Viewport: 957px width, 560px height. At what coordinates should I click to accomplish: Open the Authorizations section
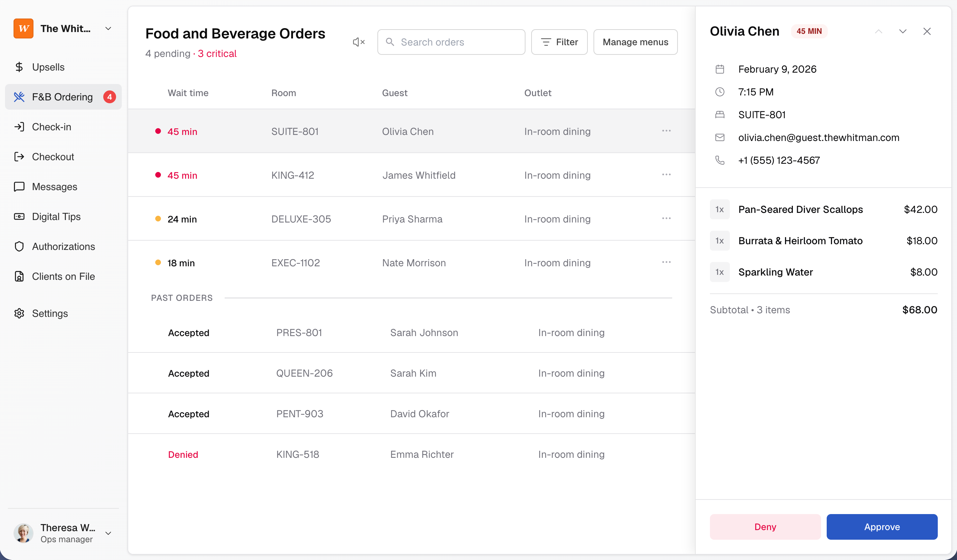[x=63, y=246]
